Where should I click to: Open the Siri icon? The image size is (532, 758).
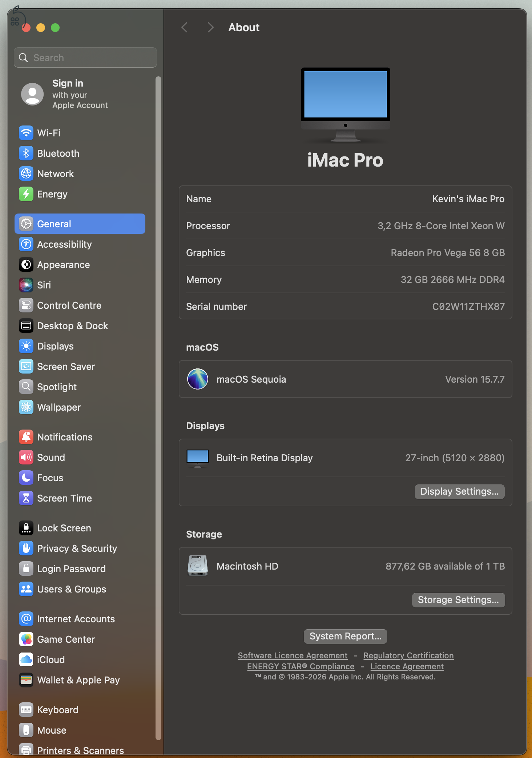[x=26, y=285]
